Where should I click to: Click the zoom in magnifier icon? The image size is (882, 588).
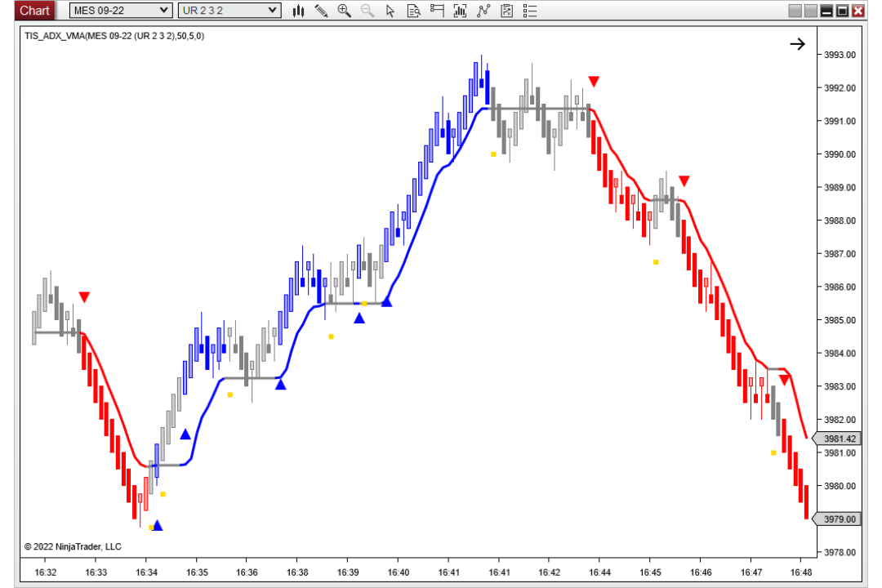coord(345,11)
